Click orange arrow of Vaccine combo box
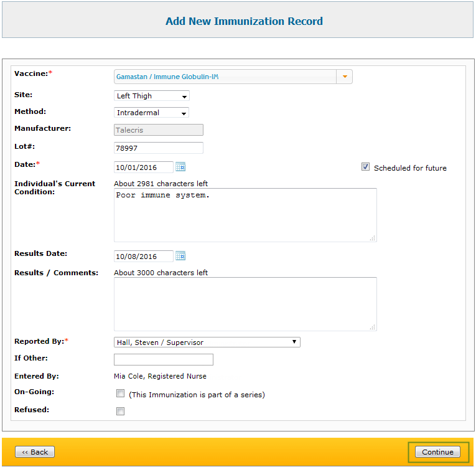 (x=345, y=77)
